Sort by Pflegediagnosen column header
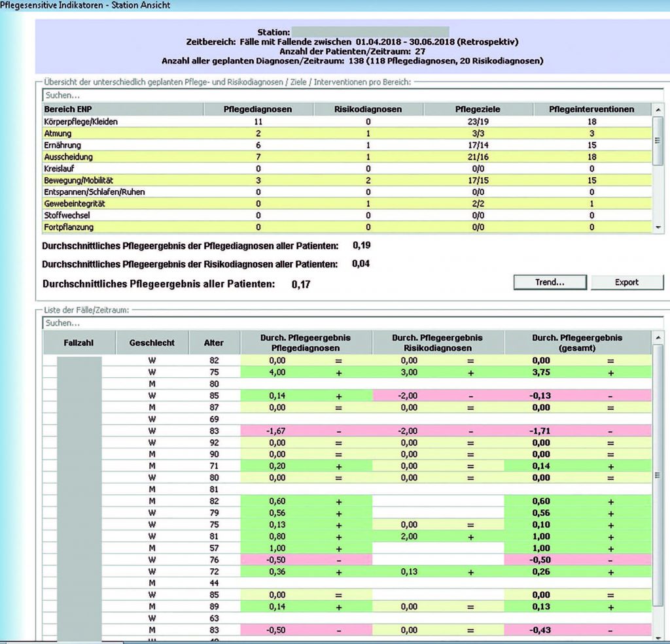 258,109
